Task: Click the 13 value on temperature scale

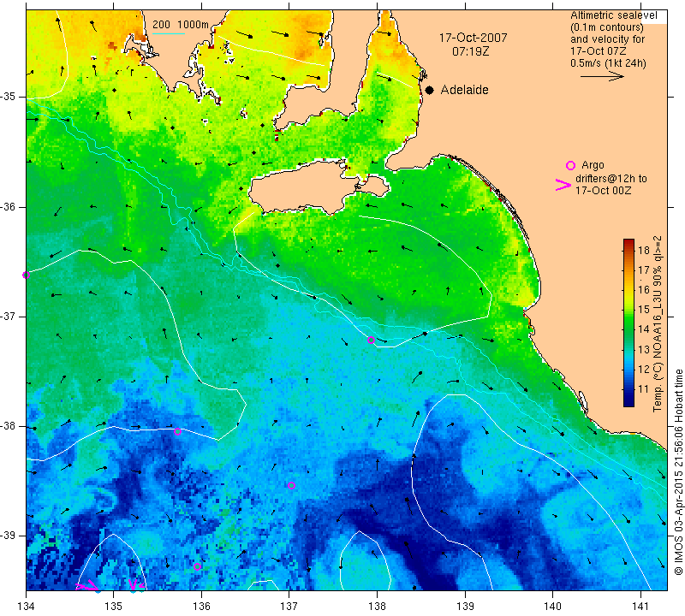Action: 644,349
